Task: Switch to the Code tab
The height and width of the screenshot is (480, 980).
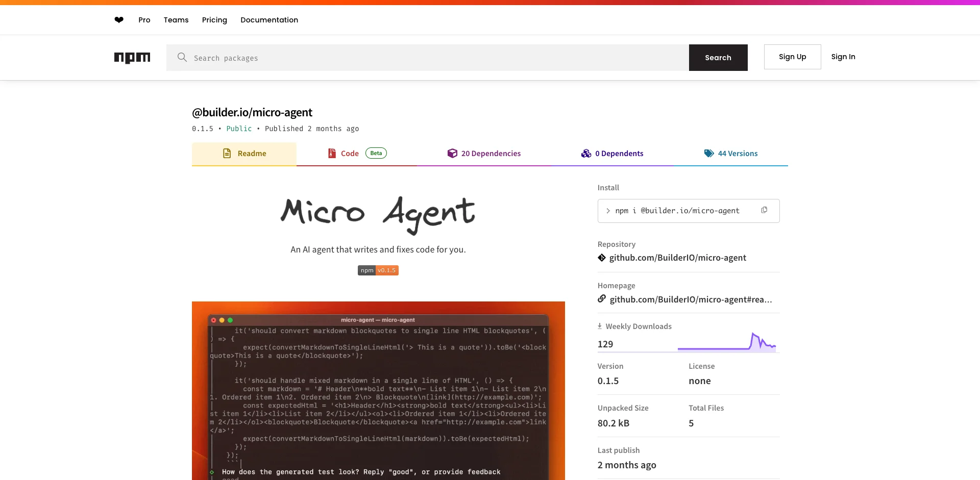Action: tap(357, 154)
